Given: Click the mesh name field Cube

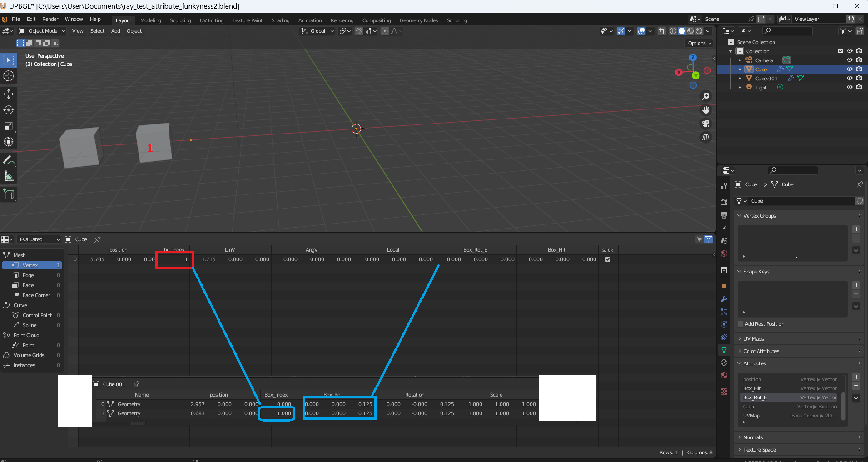Looking at the screenshot, I should 802,201.
